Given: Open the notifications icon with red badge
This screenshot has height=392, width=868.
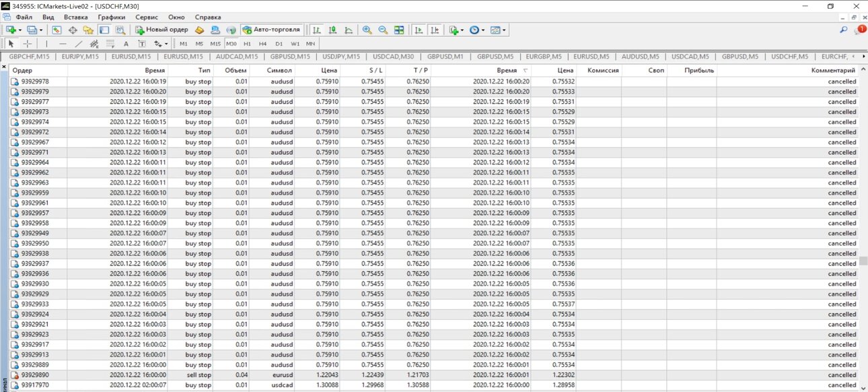Looking at the screenshot, I should (859, 30).
